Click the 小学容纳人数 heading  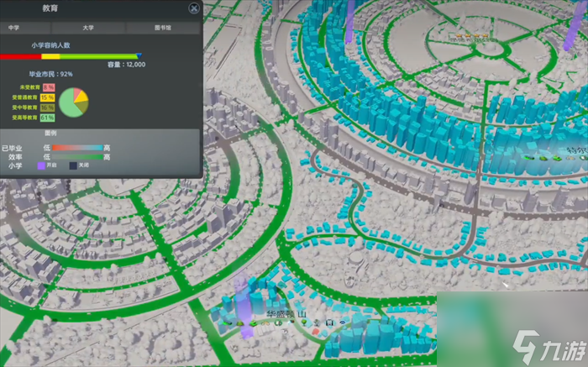[50, 45]
